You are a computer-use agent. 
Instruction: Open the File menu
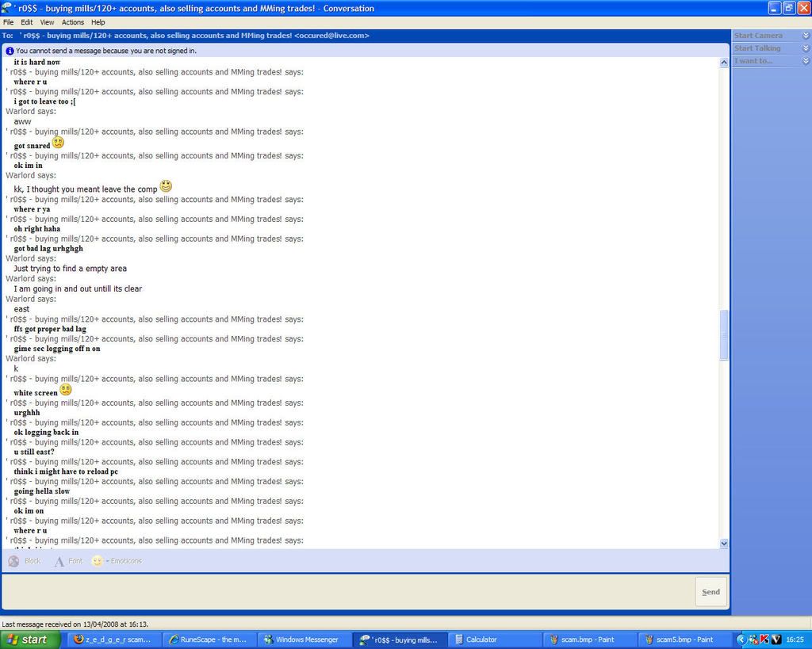coord(8,22)
